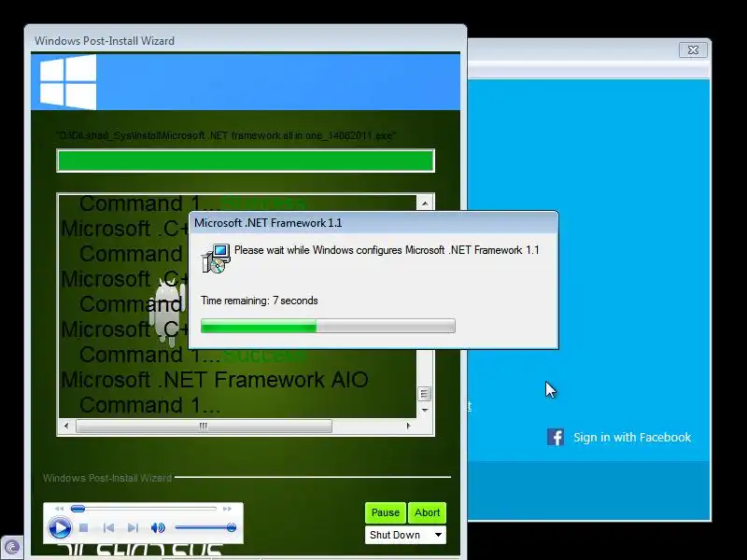This screenshot has height=560, width=747.
Task: Click the horizontal scrollbar left arrow
Action: [66, 426]
